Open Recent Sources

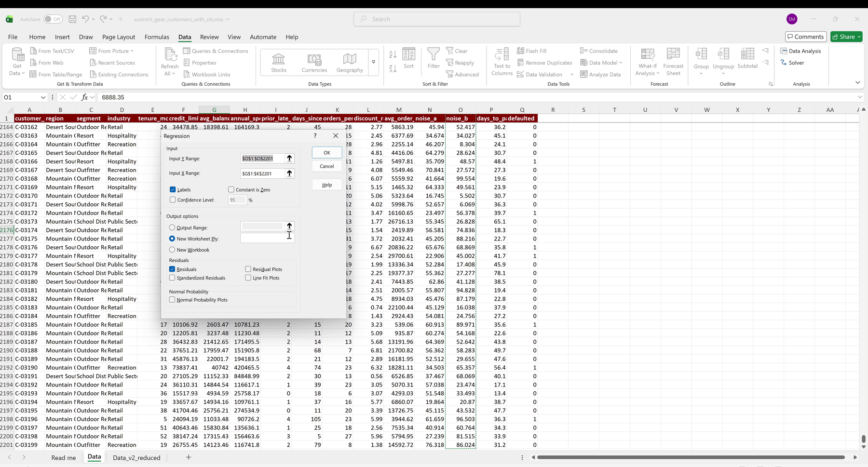pyautogui.click(x=112, y=63)
